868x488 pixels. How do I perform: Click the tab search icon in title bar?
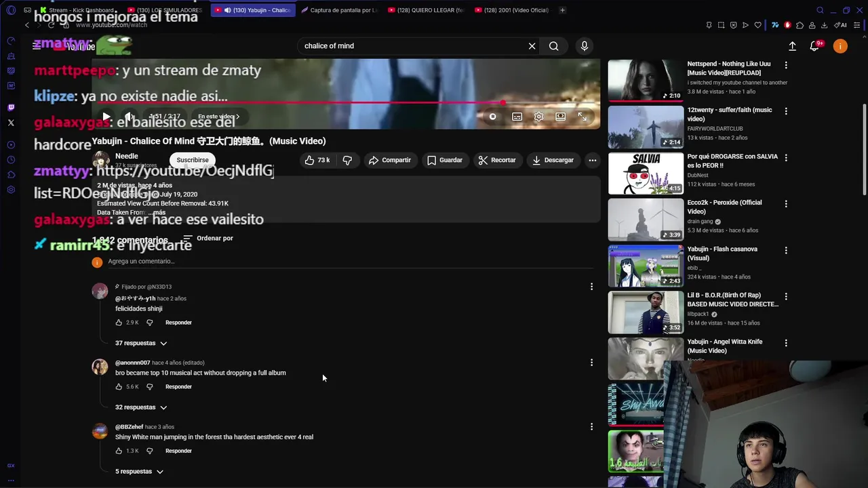(x=820, y=10)
